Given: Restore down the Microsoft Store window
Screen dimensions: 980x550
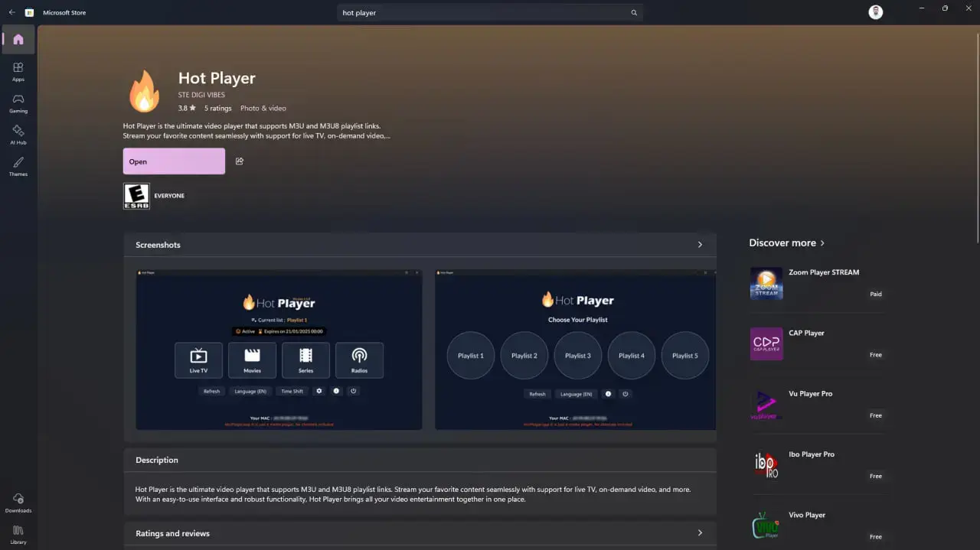Looking at the screenshot, I should 945,8.
